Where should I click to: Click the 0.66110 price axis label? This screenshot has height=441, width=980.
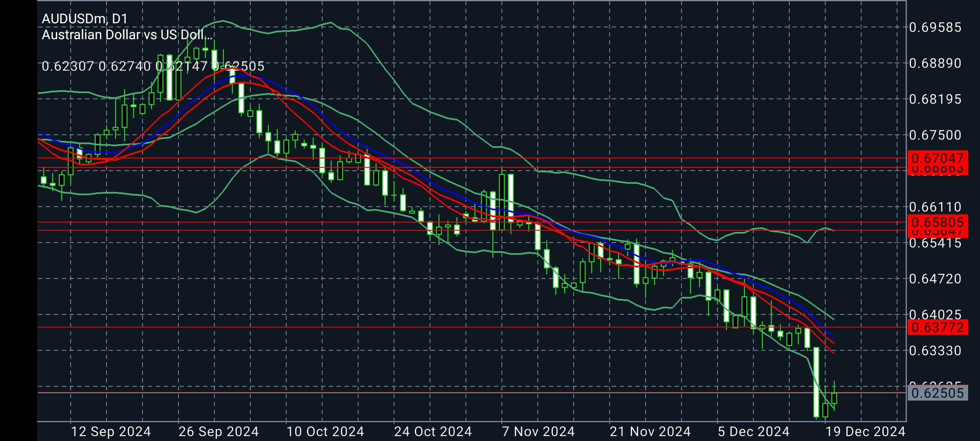(x=935, y=207)
